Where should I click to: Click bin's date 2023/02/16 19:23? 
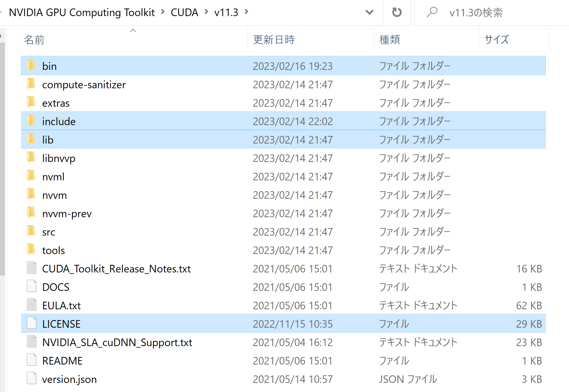(x=293, y=66)
